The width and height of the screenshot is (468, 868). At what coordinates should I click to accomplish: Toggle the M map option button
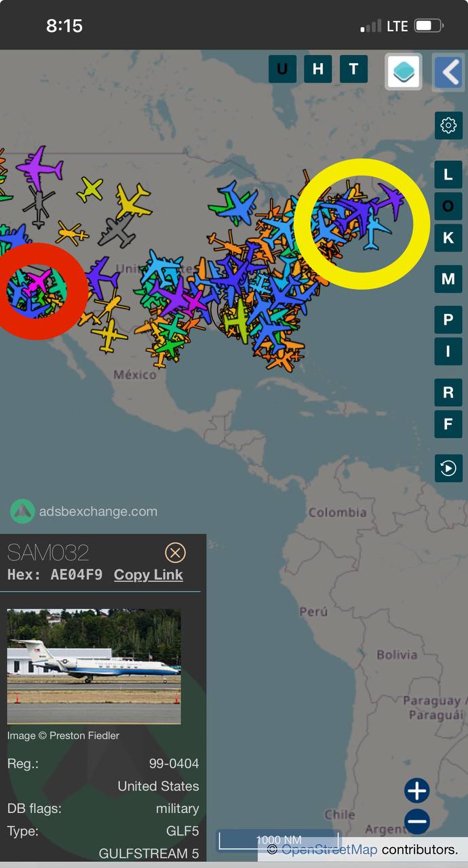(448, 279)
